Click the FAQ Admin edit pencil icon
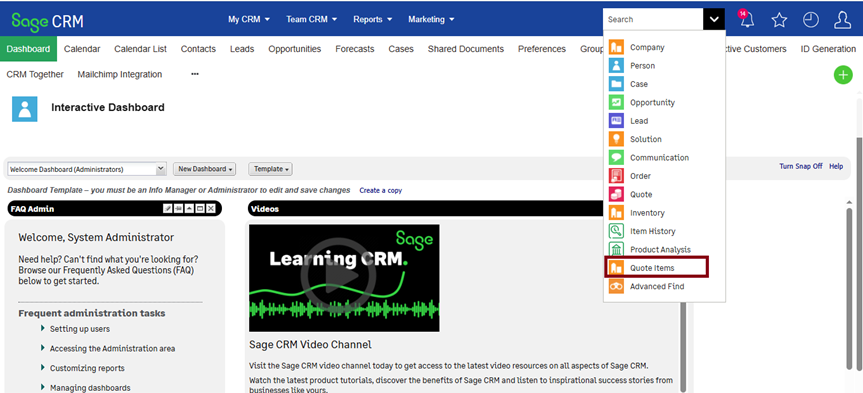Screen dimensions: 863x393 pos(168,209)
